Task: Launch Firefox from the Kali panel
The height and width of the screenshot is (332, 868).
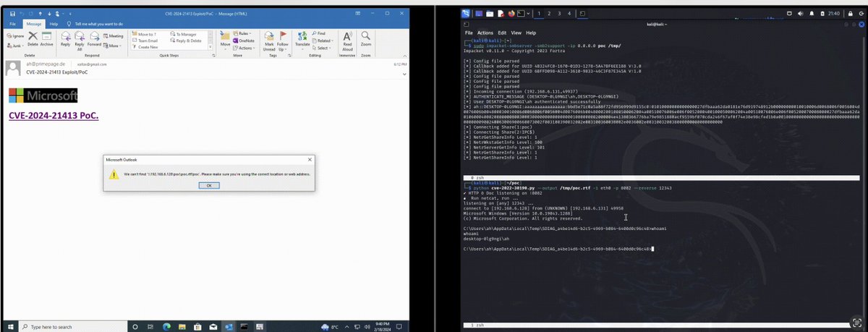Action: tap(512, 13)
